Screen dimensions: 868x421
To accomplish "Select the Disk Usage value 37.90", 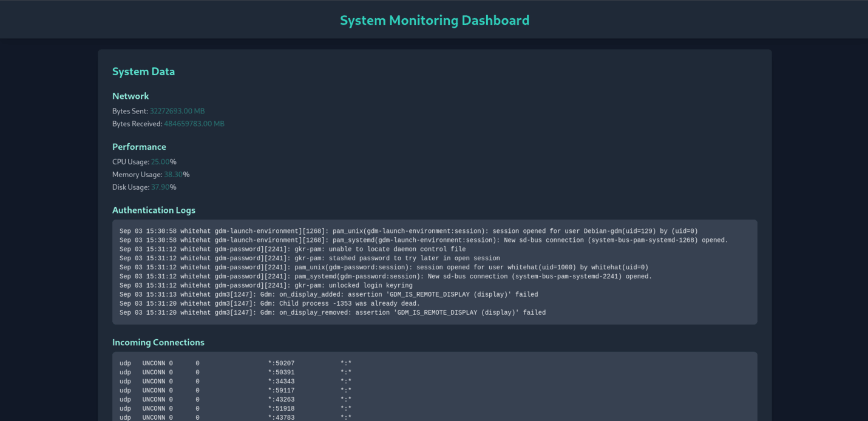I will (x=160, y=187).
